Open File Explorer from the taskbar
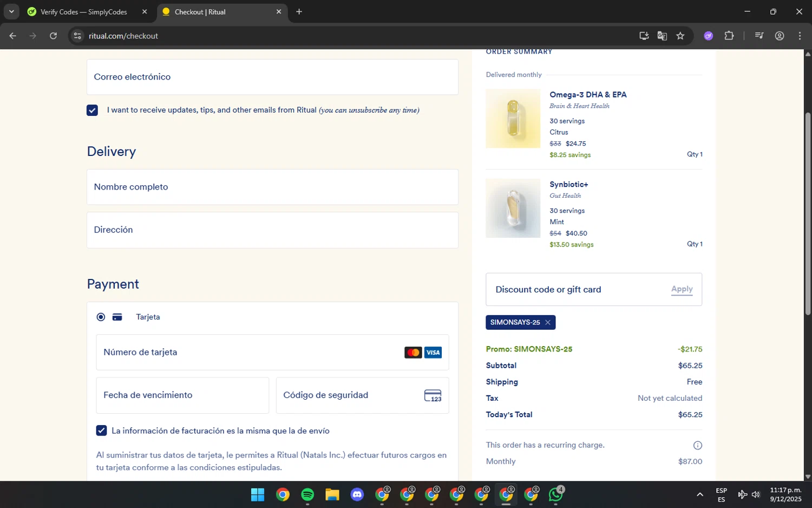The image size is (812, 508). (x=332, y=494)
